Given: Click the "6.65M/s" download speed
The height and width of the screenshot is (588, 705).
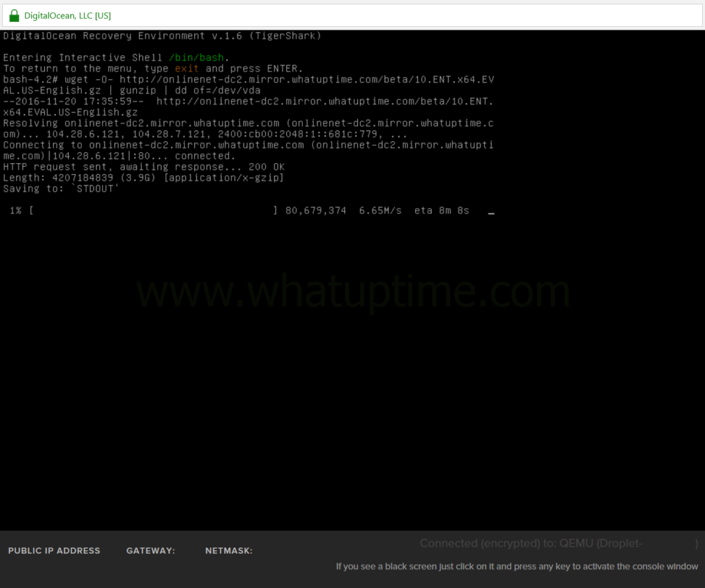Looking at the screenshot, I should (x=380, y=211).
